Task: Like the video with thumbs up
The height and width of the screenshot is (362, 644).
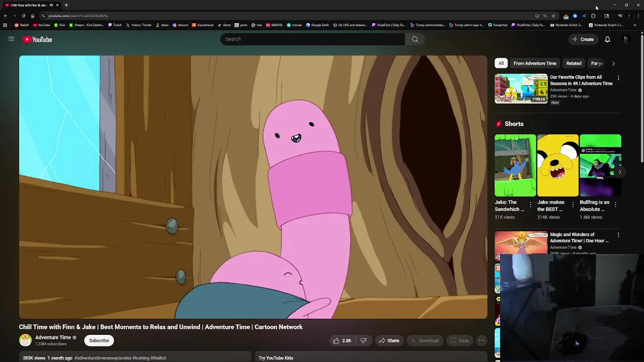Action: (342, 340)
